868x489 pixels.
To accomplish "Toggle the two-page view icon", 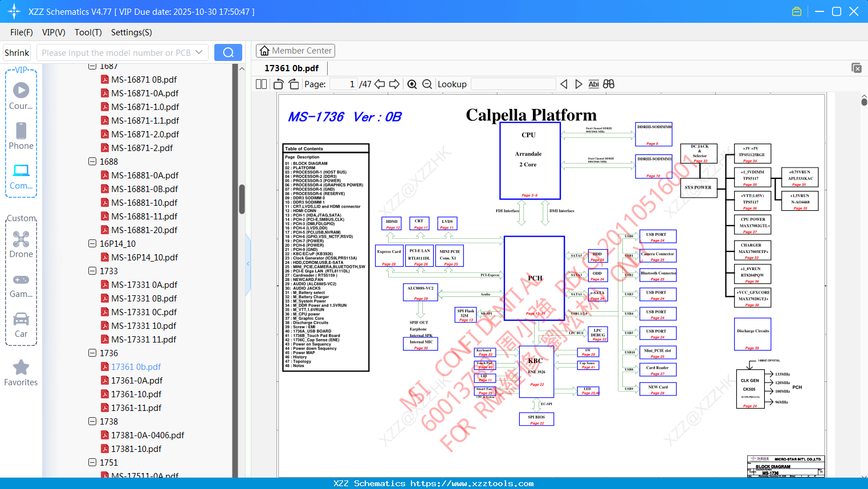I will [261, 84].
